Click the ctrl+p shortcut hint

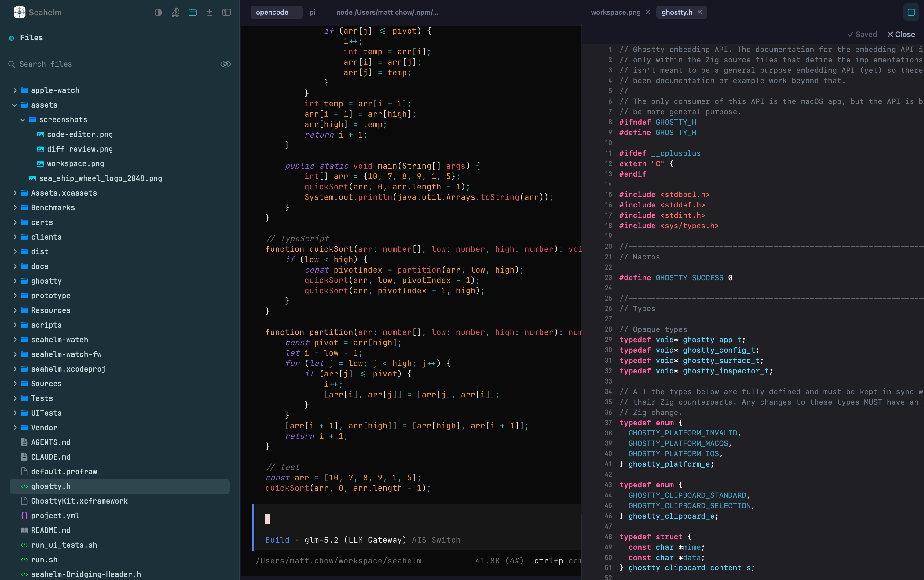coord(548,561)
